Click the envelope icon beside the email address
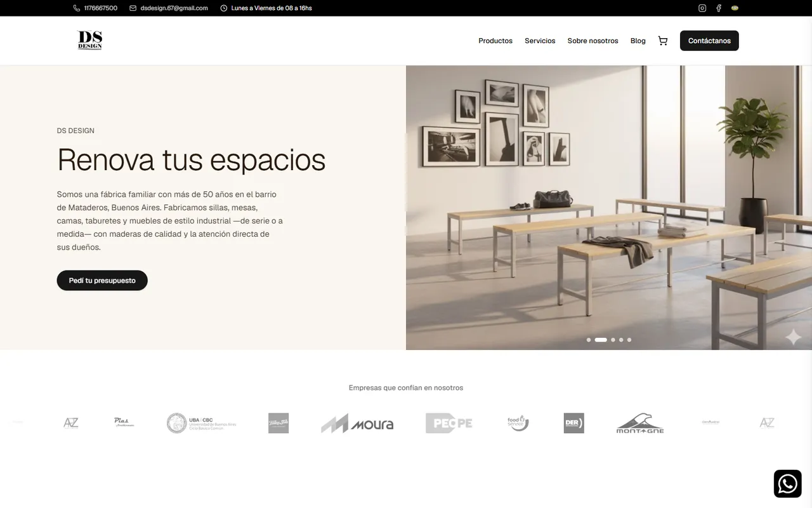Viewport: 812px width, 508px height. click(x=133, y=8)
